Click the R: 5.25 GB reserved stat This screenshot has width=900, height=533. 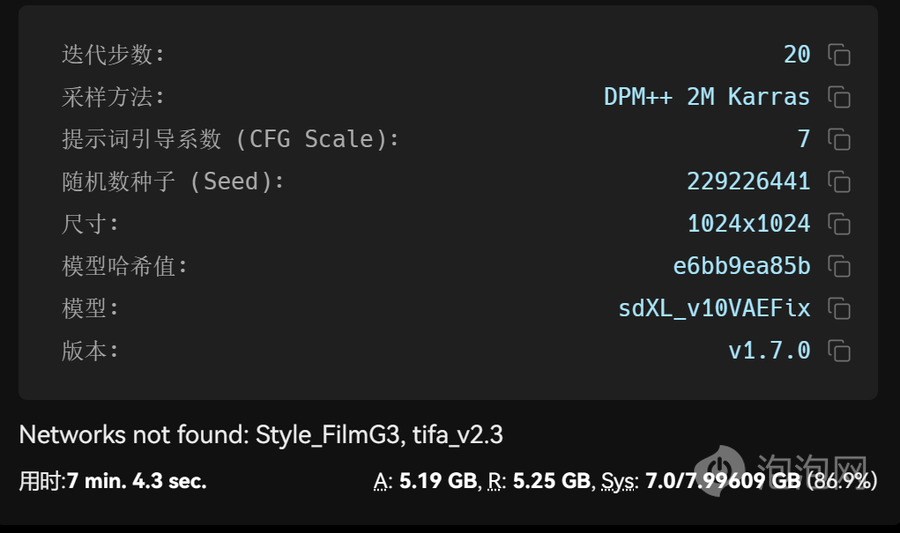[539, 481]
